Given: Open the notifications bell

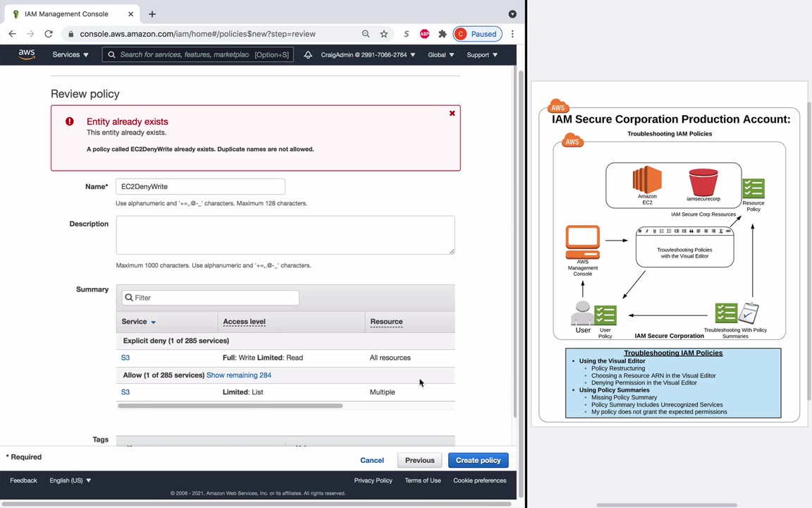Looking at the screenshot, I should 308,54.
